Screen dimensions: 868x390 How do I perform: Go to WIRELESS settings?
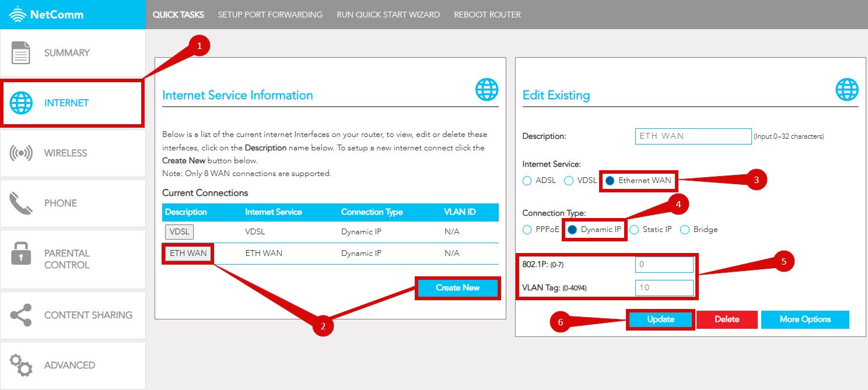point(72,153)
